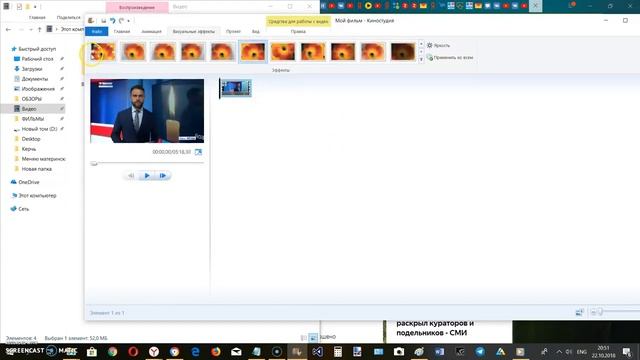
Task: Open the ОБЗОРЫ folder in the sidebar
Action: (x=31, y=99)
